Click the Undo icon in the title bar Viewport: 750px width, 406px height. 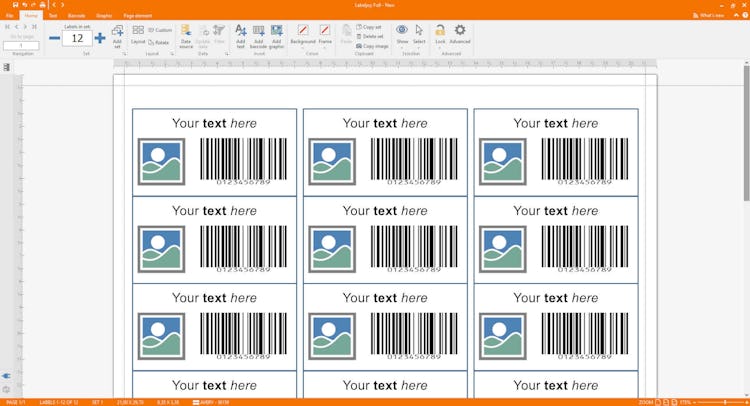[24, 5]
